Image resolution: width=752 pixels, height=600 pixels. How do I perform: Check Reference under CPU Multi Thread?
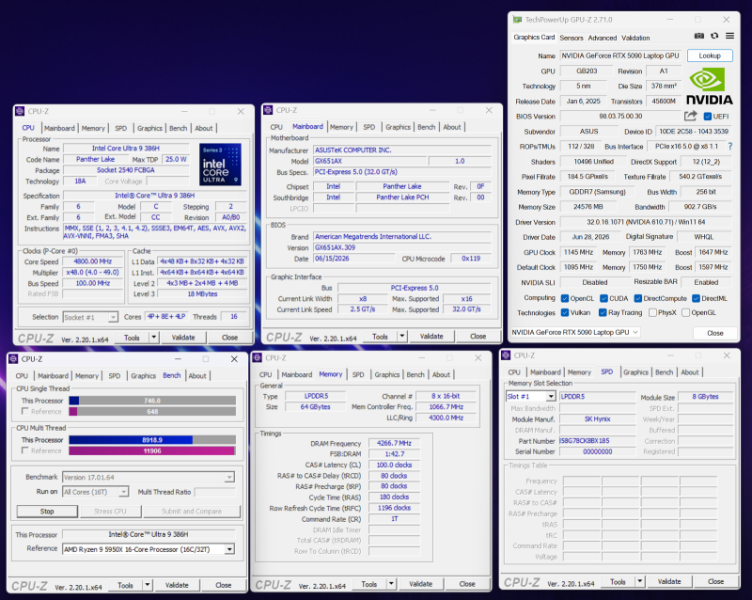coord(25,450)
